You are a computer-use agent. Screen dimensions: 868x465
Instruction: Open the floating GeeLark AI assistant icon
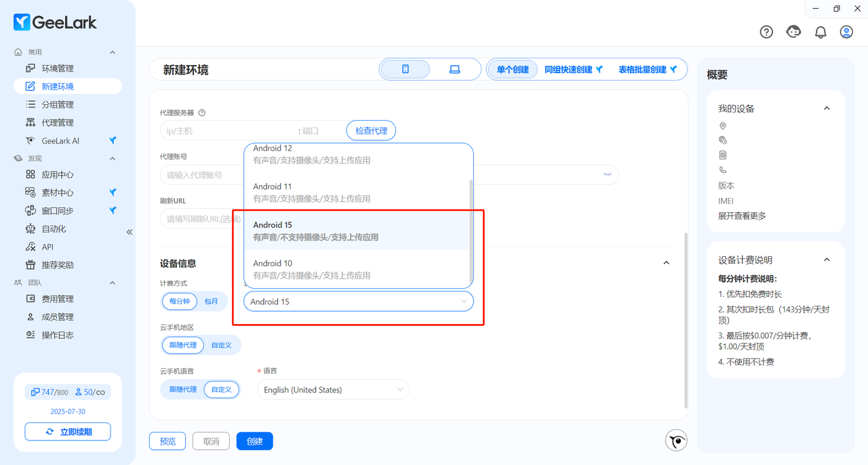[676, 441]
